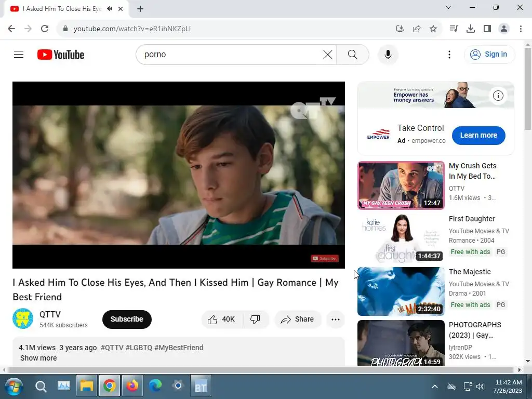
Task: Open tab search chevron
Action: point(448,7)
